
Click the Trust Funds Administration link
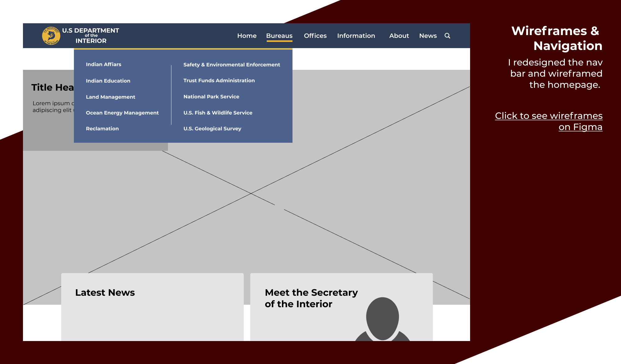[x=219, y=80]
